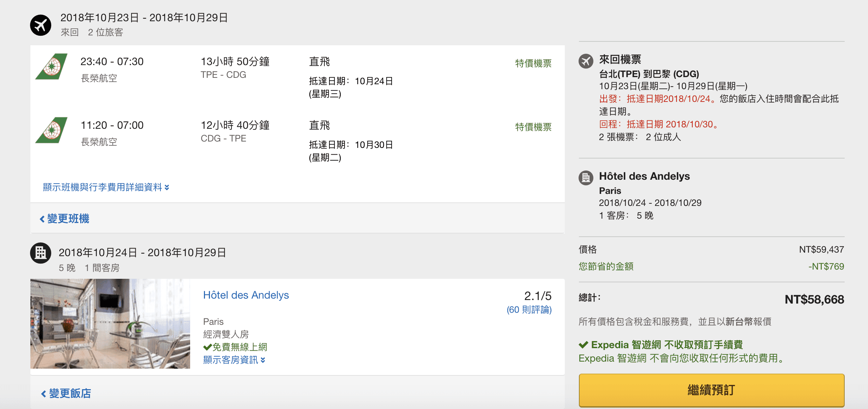The height and width of the screenshot is (409, 868).
Task: Expand 顯示班機與行李費用詳細資料
Action: click(106, 187)
